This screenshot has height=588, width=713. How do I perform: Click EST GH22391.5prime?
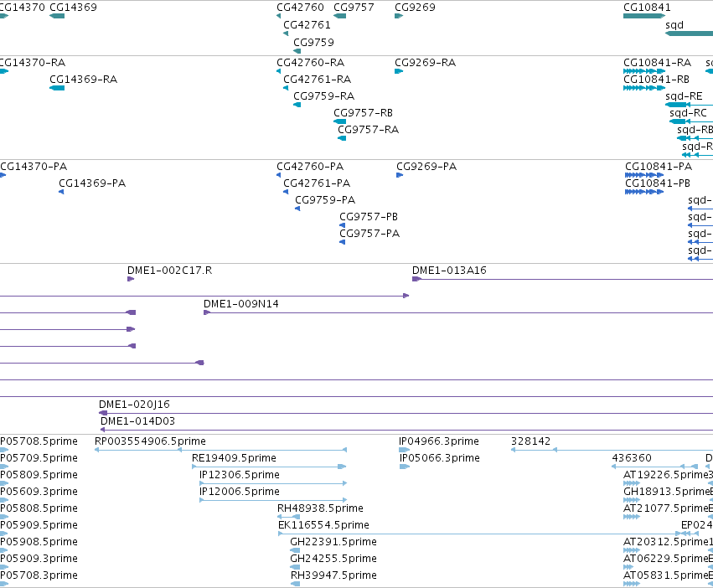click(333, 542)
